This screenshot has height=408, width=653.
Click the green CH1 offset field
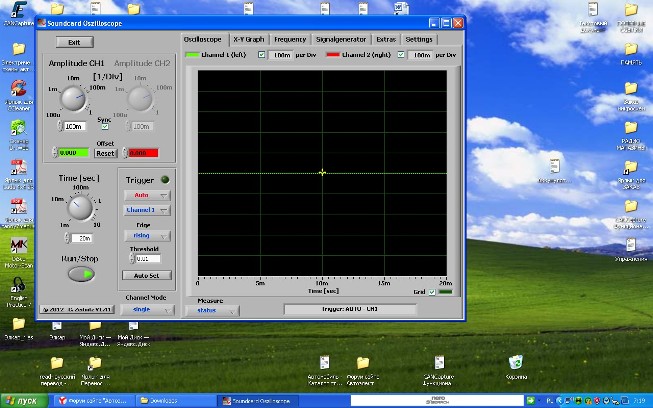73,153
